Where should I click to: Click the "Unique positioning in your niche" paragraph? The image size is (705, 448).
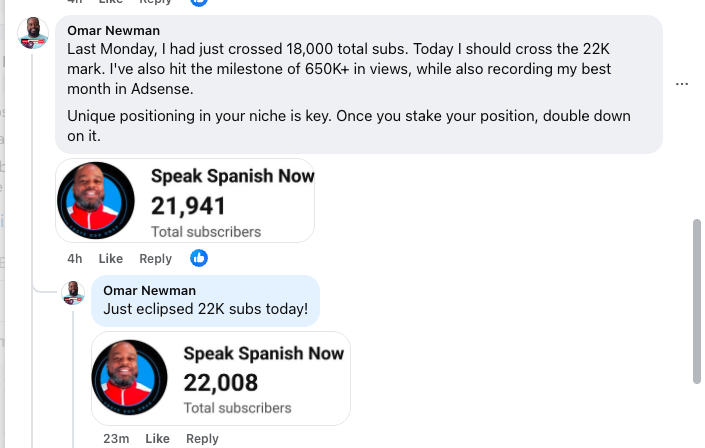tap(348, 126)
